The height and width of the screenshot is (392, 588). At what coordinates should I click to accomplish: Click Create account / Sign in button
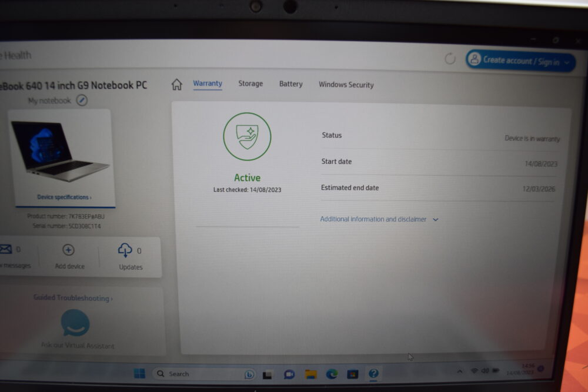click(x=520, y=61)
